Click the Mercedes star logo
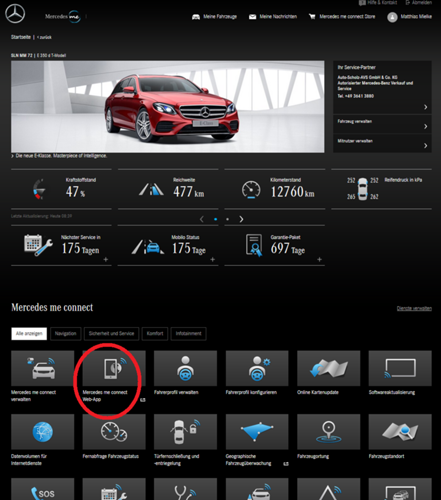The height and width of the screenshot is (500, 441). pos(15,14)
